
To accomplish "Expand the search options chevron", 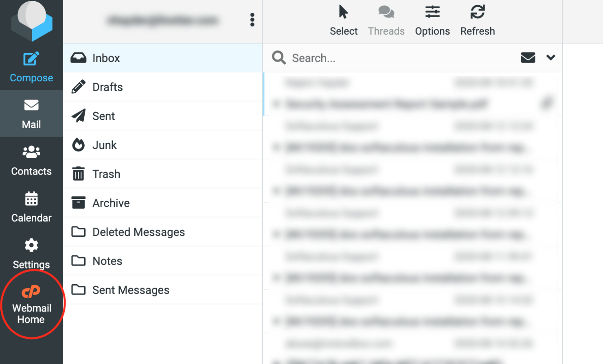I will pyautogui.click(x=550, y=58).
